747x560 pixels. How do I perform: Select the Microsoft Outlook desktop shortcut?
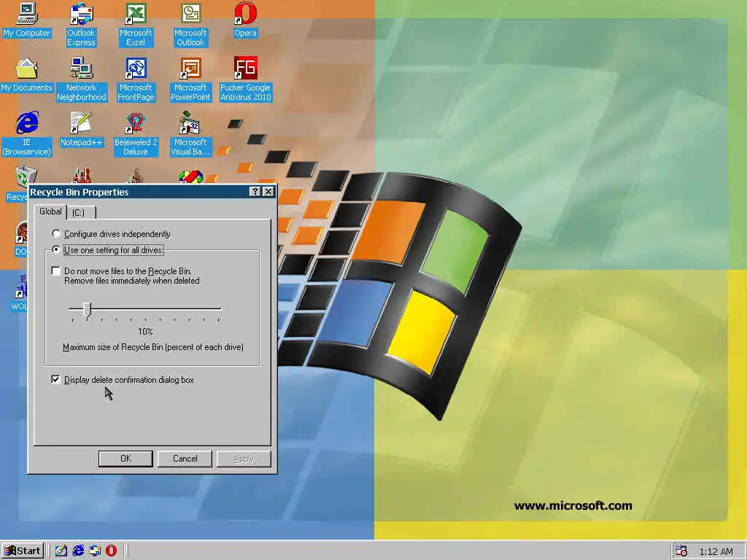tap(190, 25)
